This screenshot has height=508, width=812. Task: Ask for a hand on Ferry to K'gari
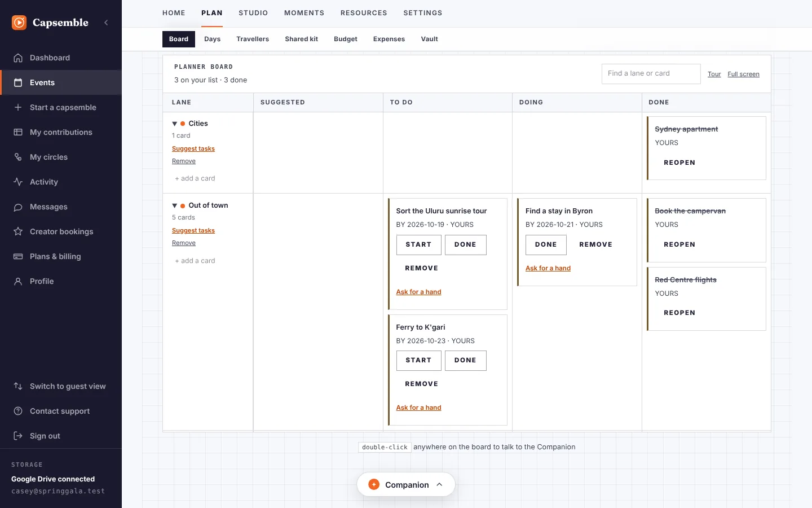click(x=418, y=408)
